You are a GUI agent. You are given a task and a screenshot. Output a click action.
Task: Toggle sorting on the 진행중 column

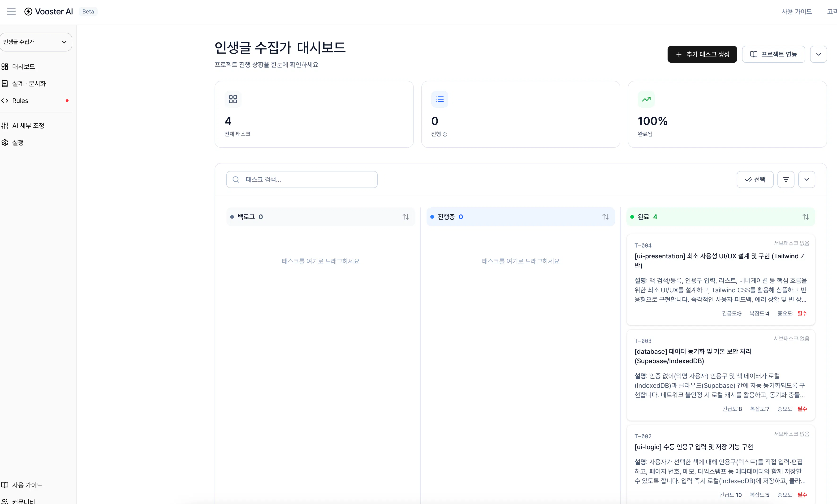605,217
